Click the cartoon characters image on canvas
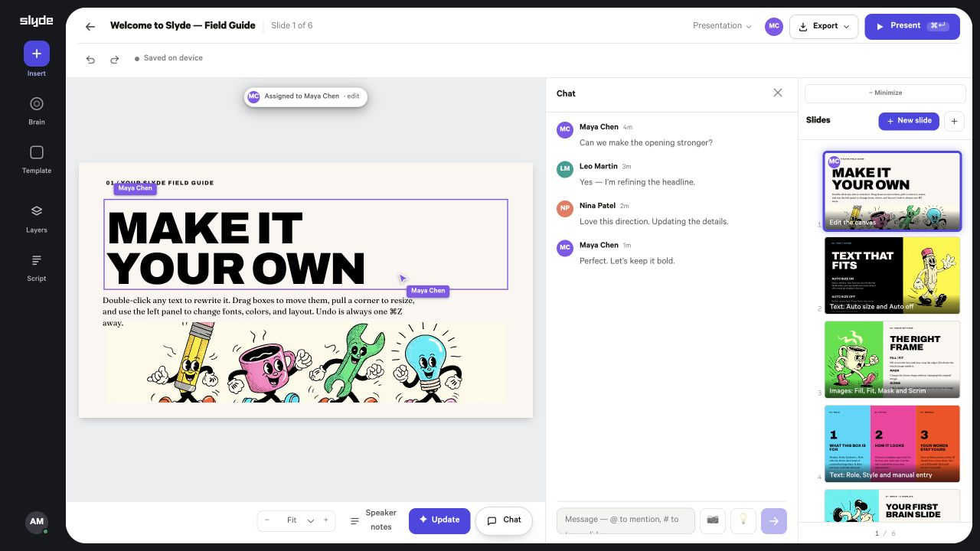The height and width of the screenshot is (551, 980). (x=305, y=362)
